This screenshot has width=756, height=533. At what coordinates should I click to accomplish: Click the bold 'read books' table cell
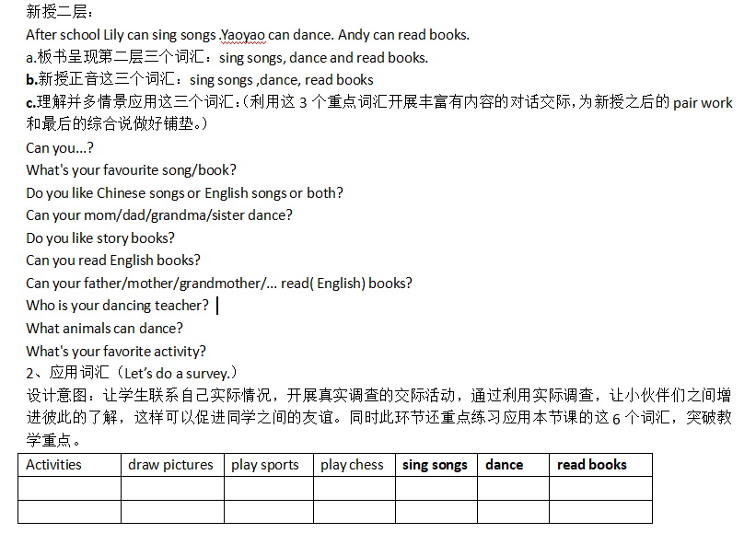click(x=600, y=465)
